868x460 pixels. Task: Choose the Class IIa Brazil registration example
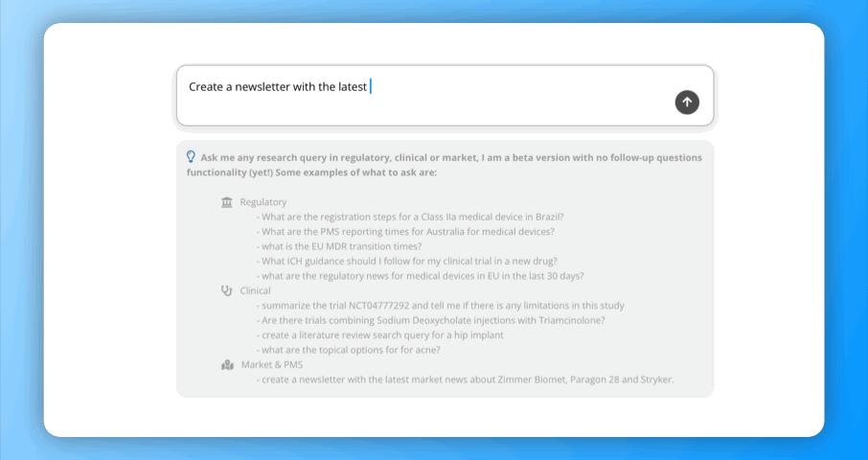[x=410, y=217]
